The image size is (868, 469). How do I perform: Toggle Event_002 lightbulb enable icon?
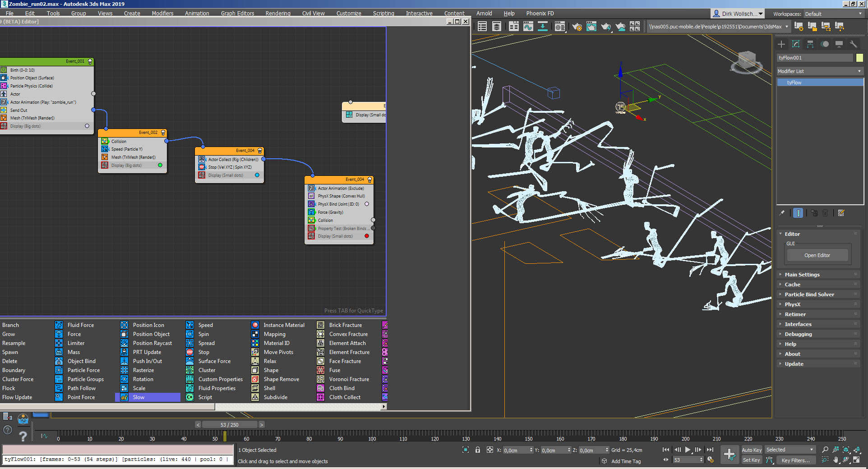coord(163,133)
